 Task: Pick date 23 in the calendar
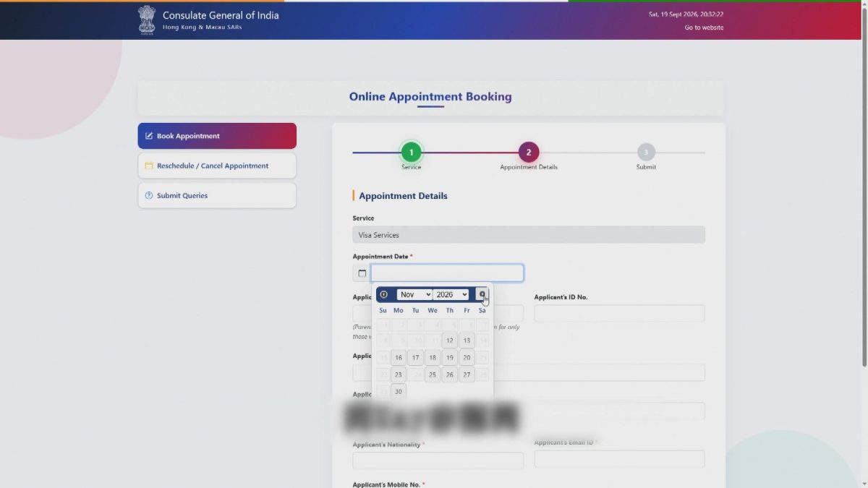pyautogui.click(x=398, y=374)
